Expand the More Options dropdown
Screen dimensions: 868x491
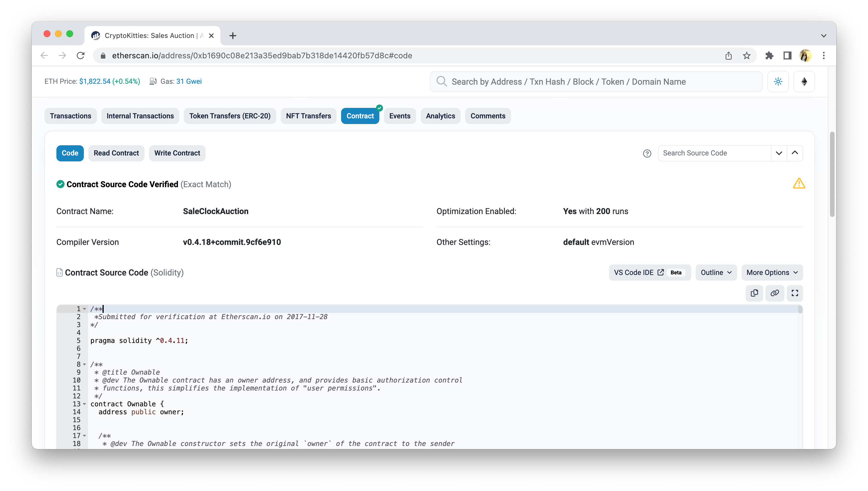(772, 272)
